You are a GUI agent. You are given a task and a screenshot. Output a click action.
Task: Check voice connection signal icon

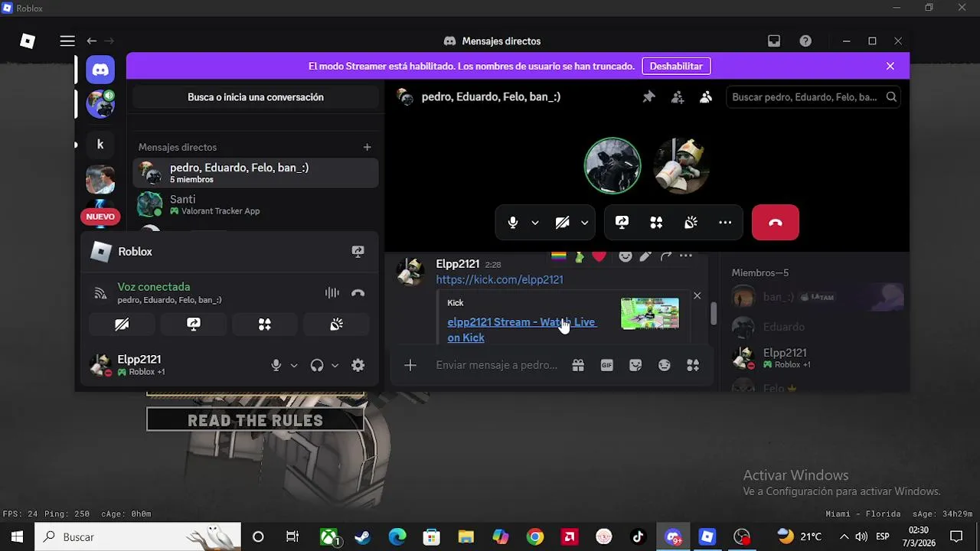click(x=100, y=293)
